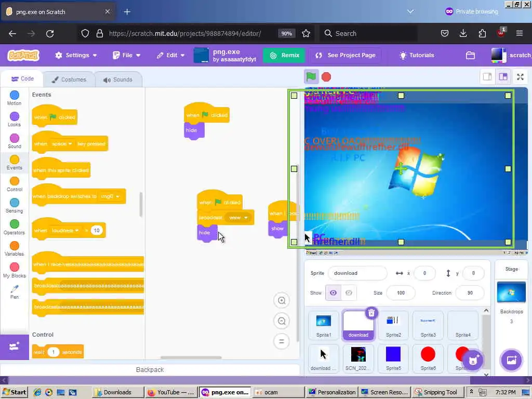Open backdrop dropdown in when backdrop switches block
This screenshot has height=399, width=532.
[x=110, y=196]
